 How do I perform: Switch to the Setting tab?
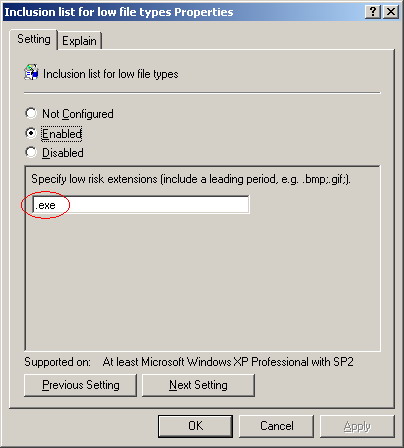pyautogui.click(x=34, y=39)
